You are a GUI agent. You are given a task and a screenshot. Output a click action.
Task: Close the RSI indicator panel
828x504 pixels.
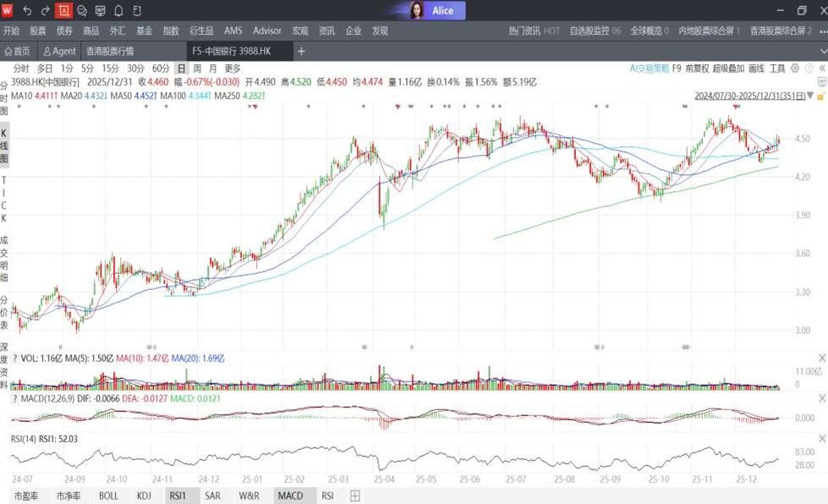(x=821, y=439)
